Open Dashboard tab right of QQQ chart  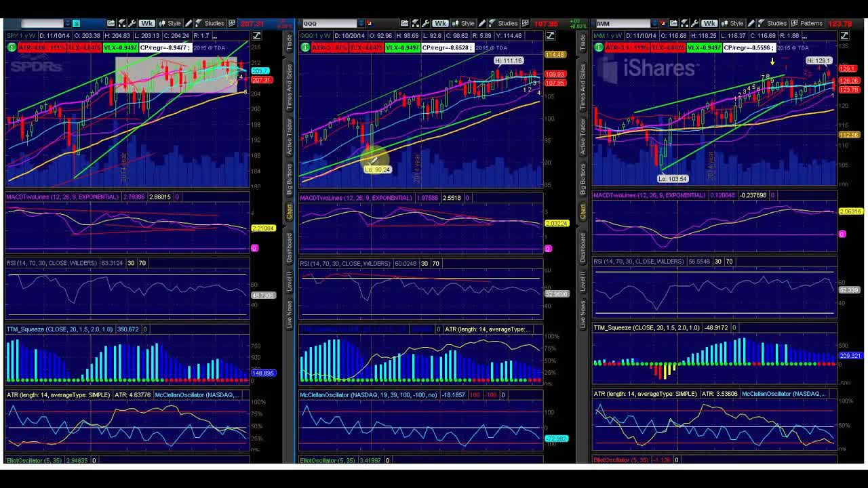[582, 247]
